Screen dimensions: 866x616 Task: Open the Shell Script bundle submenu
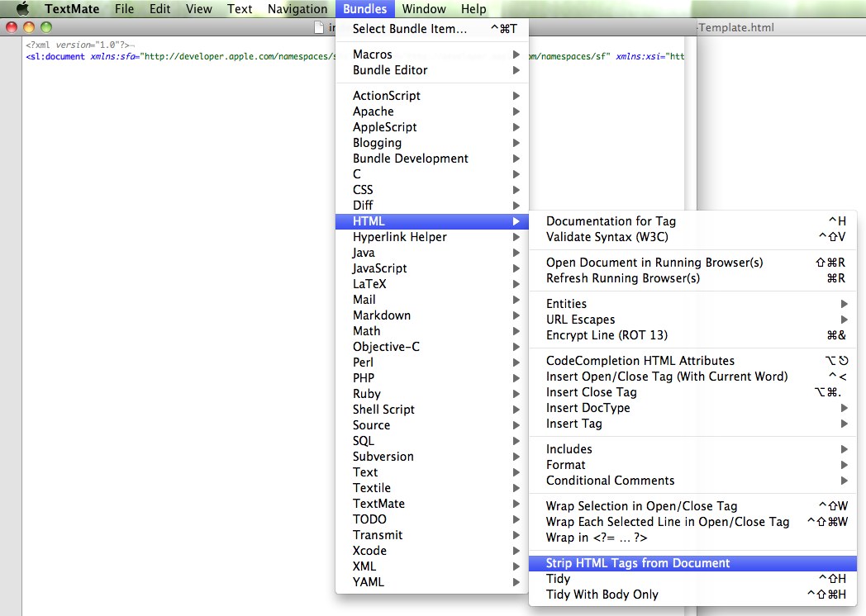432,410
